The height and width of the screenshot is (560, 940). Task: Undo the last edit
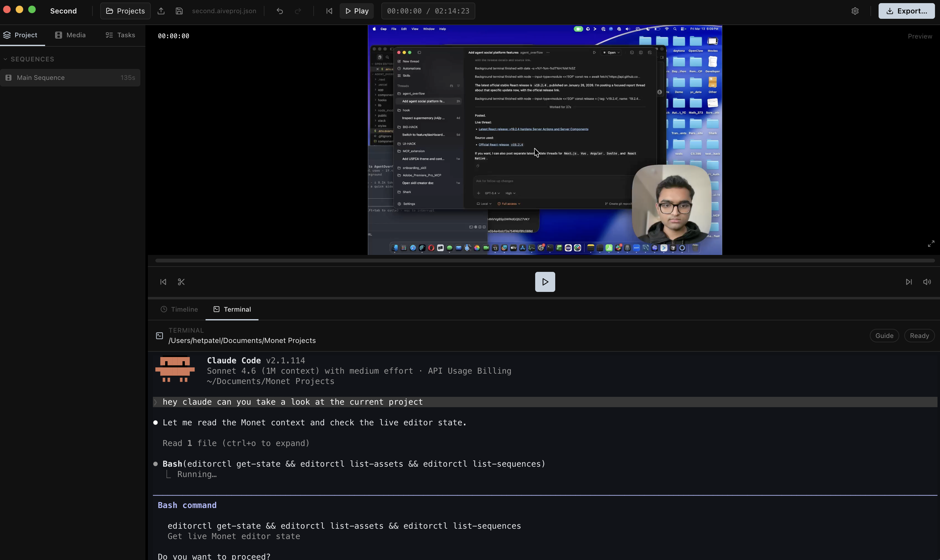279,11
